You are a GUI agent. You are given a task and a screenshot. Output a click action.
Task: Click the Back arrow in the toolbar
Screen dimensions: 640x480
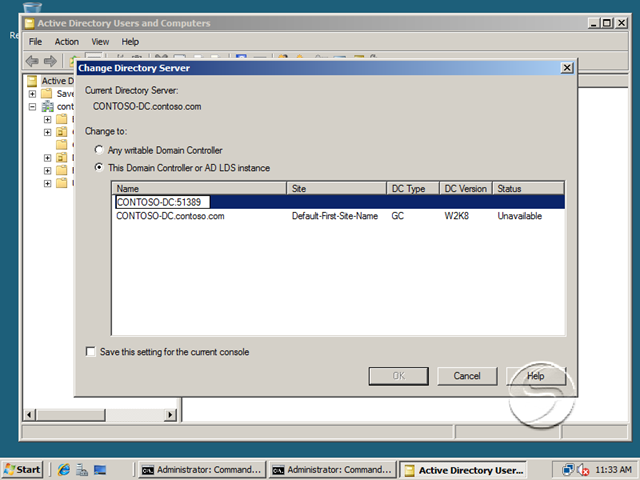32,61
